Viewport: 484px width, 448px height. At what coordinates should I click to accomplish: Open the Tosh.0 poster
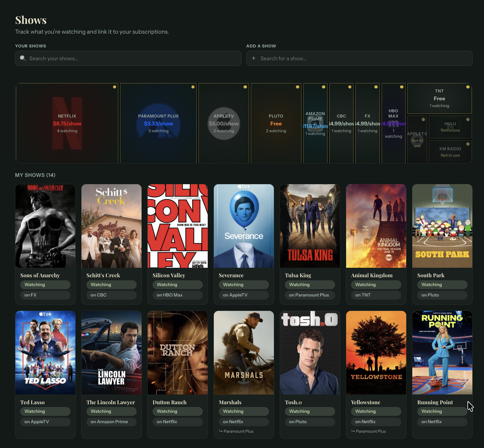point(310,353)
